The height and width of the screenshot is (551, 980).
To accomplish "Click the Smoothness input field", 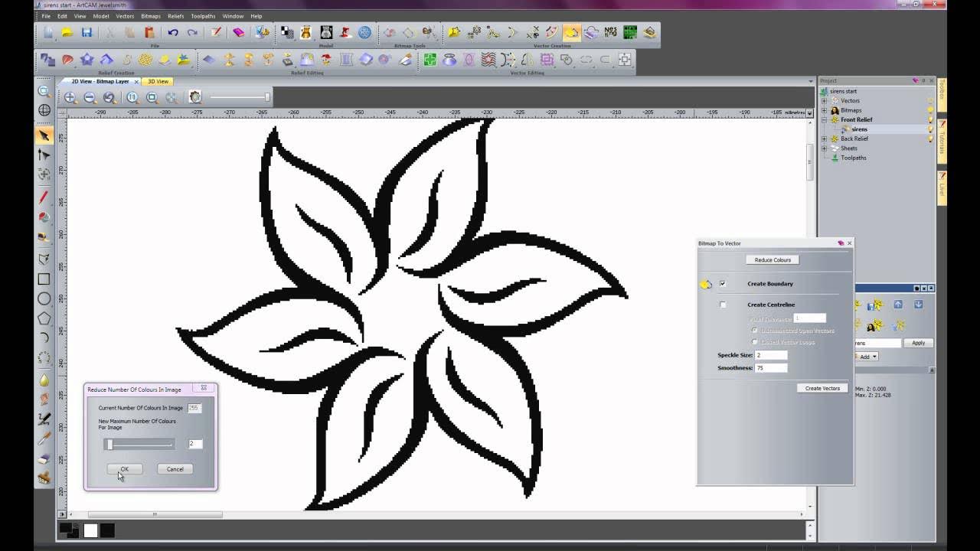I will [x=771, y=368].
